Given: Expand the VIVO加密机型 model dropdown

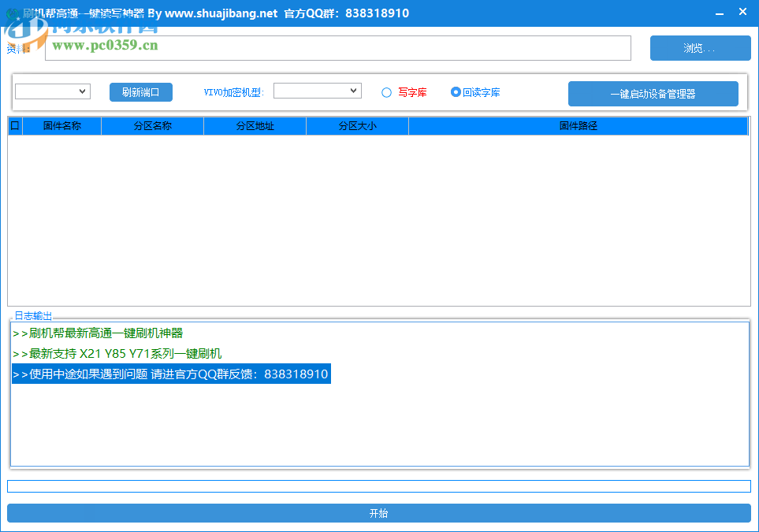Looking at the screenshot, I should 318,91.
